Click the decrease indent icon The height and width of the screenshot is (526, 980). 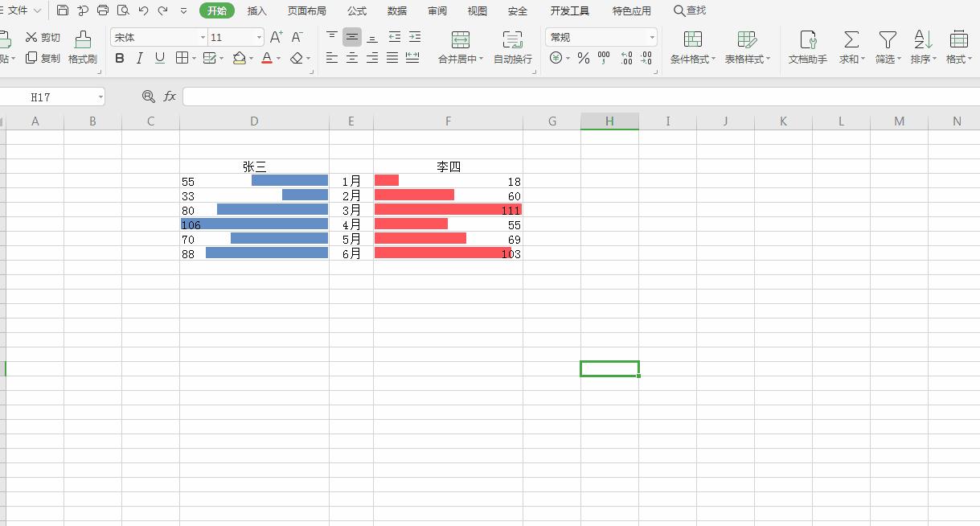coord(394,37)
